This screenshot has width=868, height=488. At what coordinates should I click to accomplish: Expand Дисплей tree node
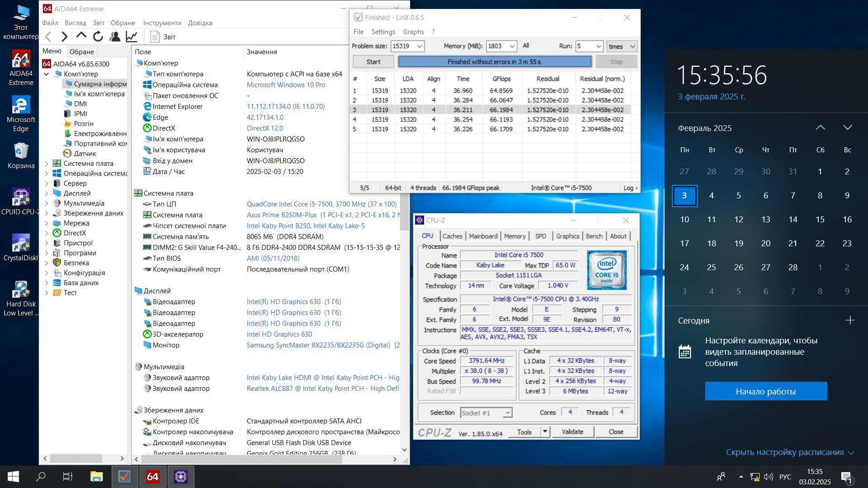point(47,193)
